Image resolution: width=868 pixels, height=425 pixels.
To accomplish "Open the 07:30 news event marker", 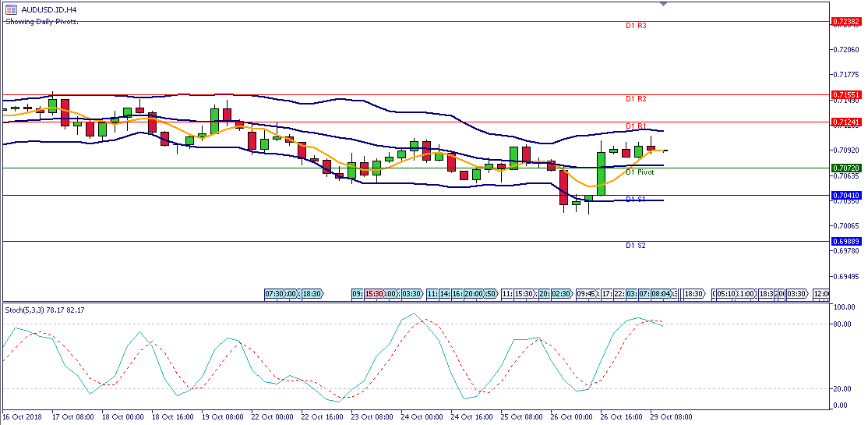I will (x=275, y=294).
